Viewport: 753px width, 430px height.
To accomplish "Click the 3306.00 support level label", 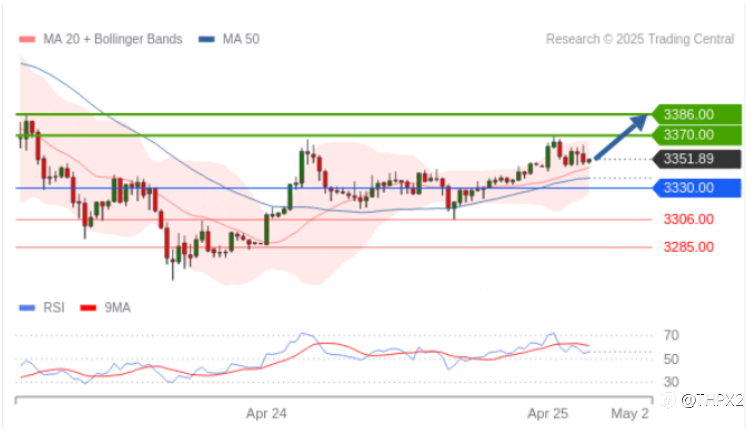I will pyautogui.click(x=689, y=220).
